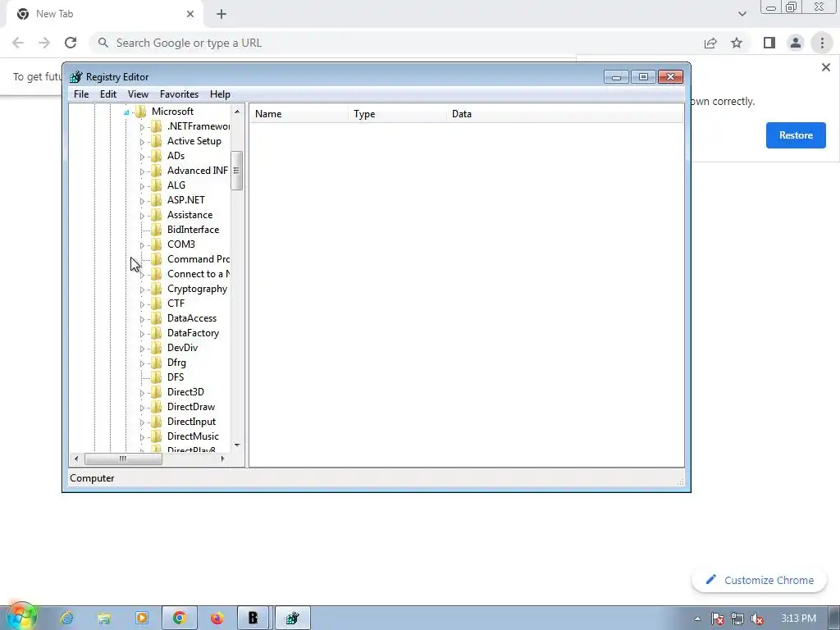
Task: Click Chrome share page icon
Action: 710,43
